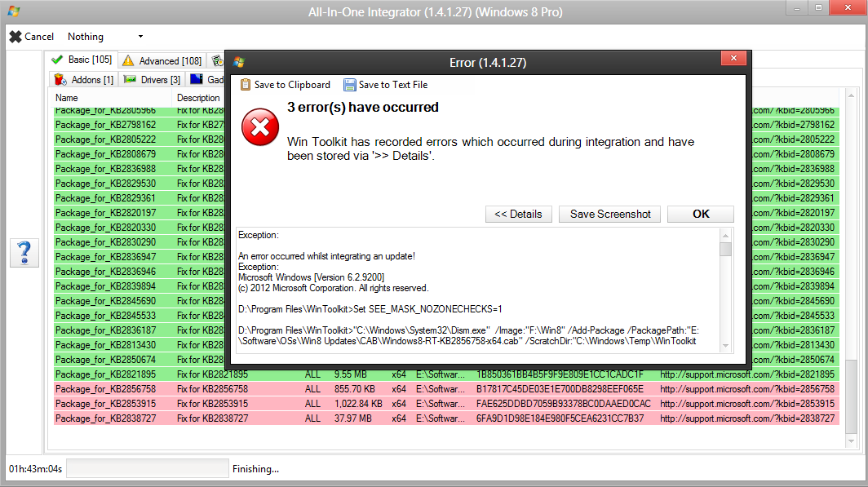Open the Nothing dropdown
The height and width of the screenshot is (487, 868).
[x=105, y=37]
